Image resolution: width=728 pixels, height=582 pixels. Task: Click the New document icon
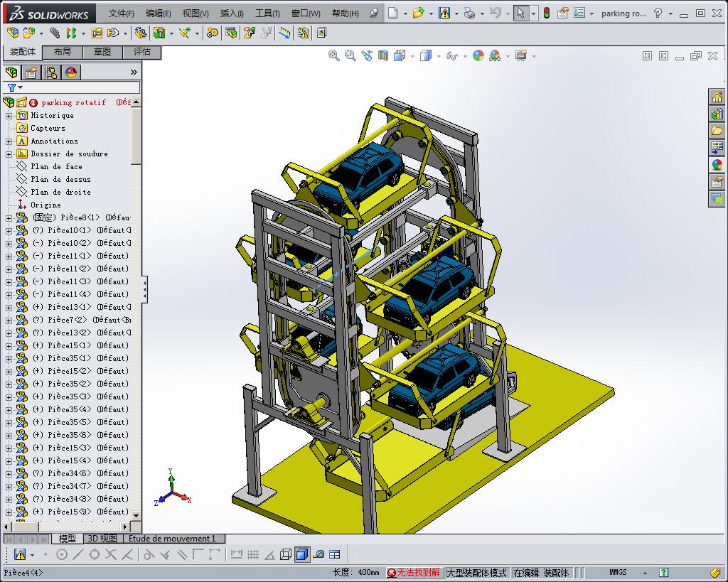392,13
